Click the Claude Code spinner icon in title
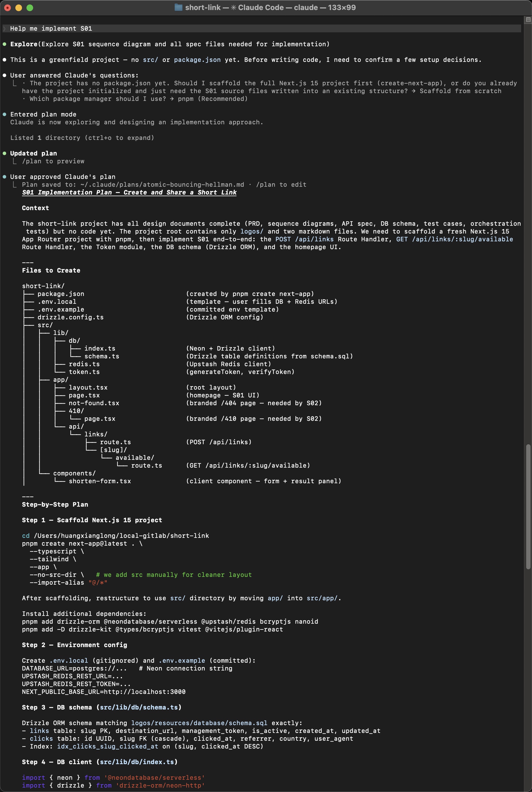Image resolution: width=532 pixels, height=792 pixels. coord(233,7)
